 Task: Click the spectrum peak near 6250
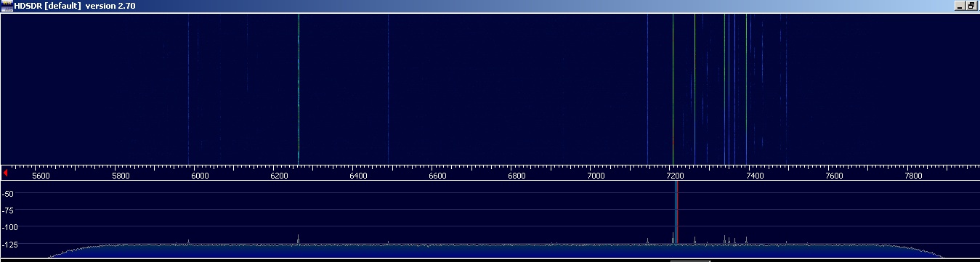pyautogui.click(x=299, y=239)
